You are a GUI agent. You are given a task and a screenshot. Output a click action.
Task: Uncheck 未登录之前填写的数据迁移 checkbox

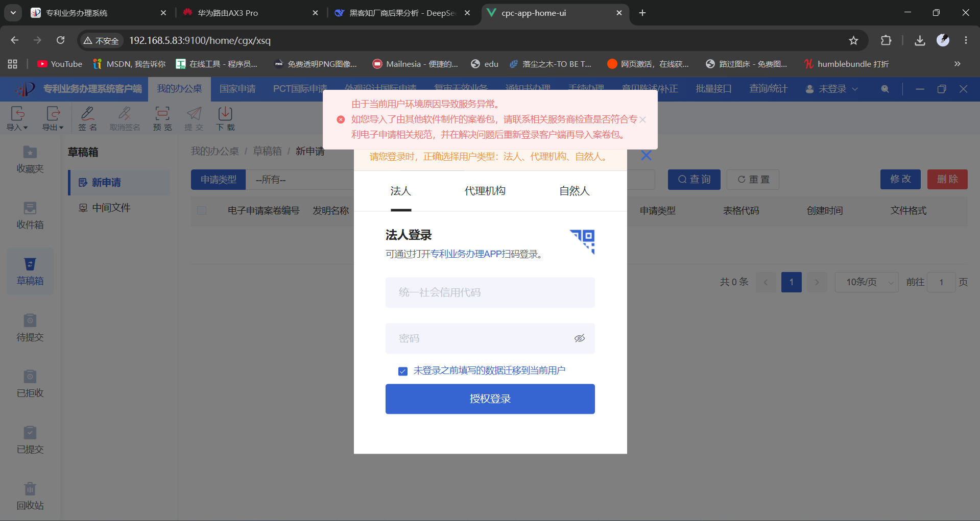(403, 371)
